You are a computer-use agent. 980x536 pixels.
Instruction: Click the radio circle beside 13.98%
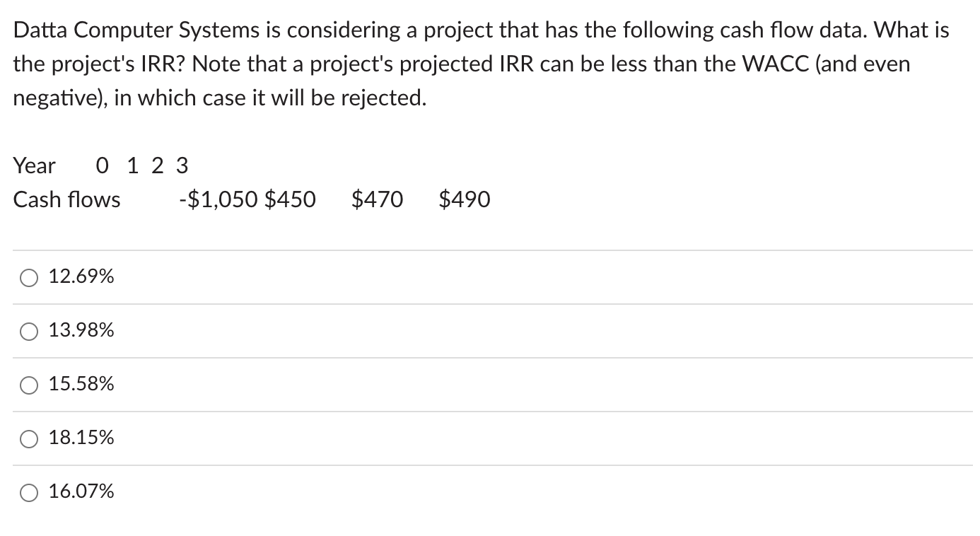point(29,330)
